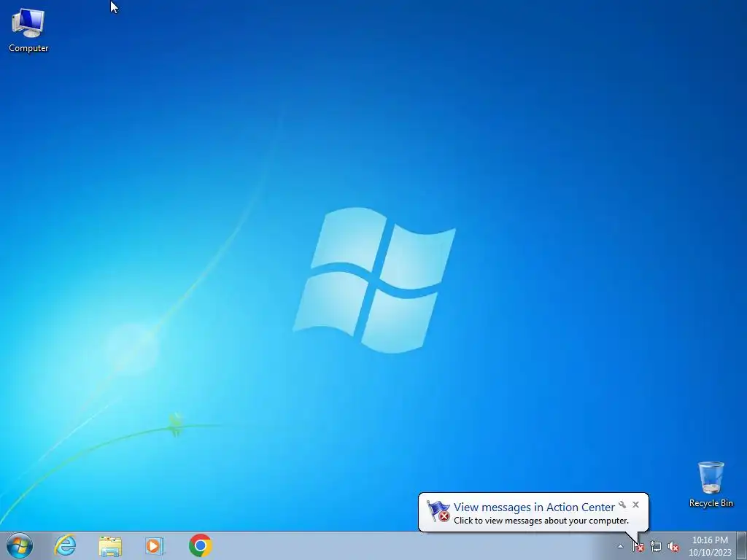Click "View messages in Action Center" balloon title
The width and height of the screenshot is (747, 560).
[534, 507]
